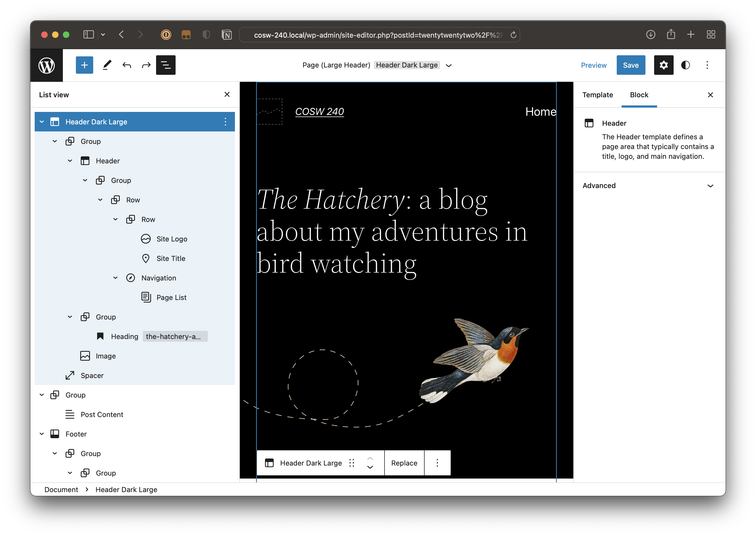The image size is (756, 536).
Task: Click the redo arrow icon
Action: point(146,64)
